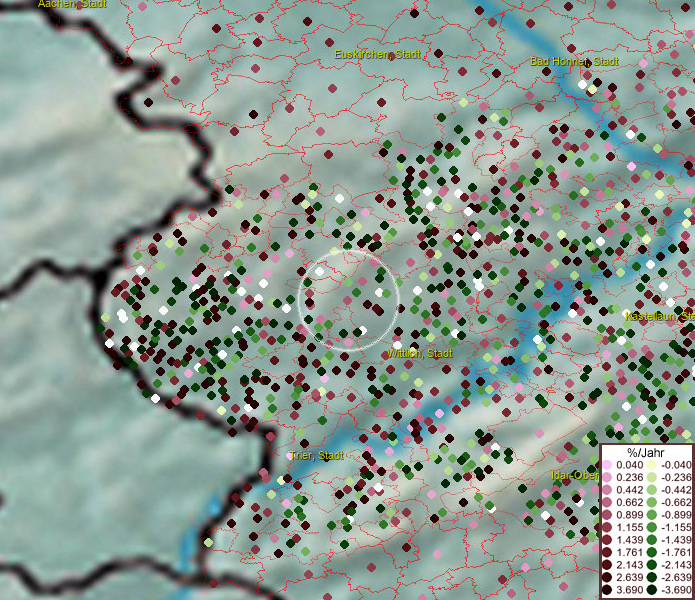
Task: Pick the green swatch for -0.662
Action: coord(652,503)
